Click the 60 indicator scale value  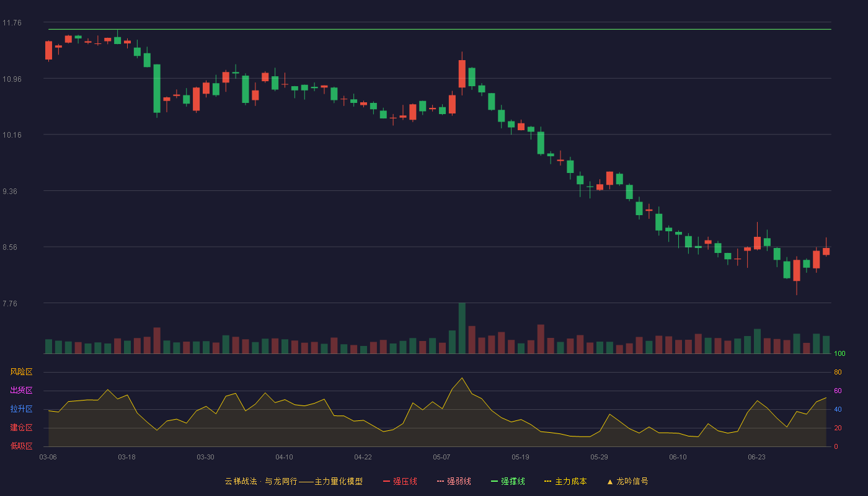pos(838,391)
